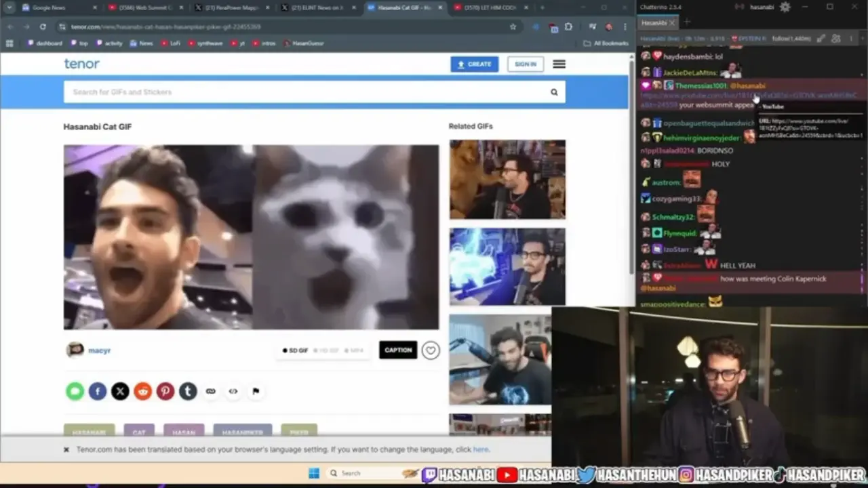Open Tenor hamburger menu
Viewport: 868px width, 488px height.
(559, 64)
